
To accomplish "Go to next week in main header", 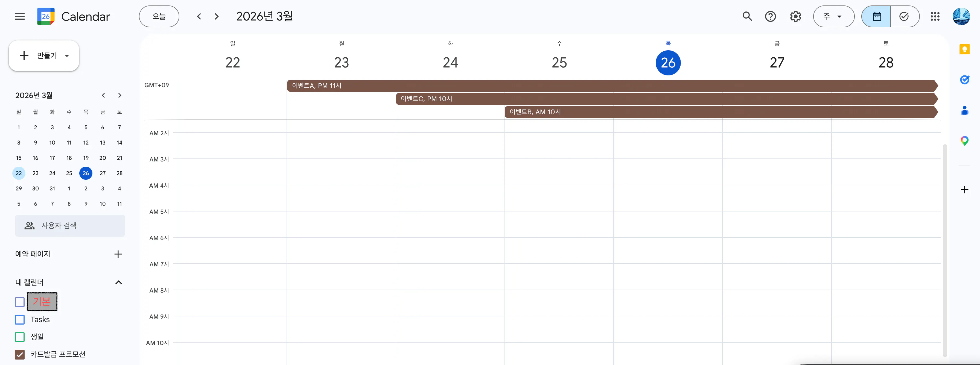I will [x=217, y=16].
